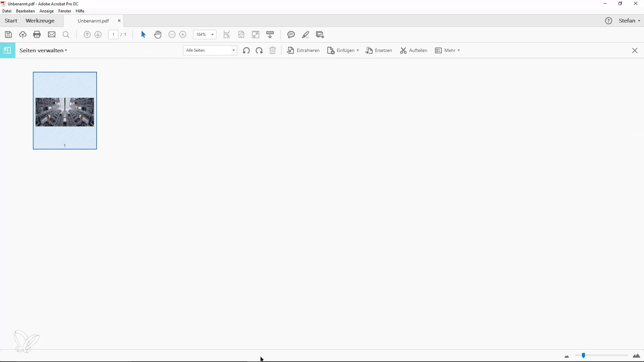644x362 pixels.
Task: Add a comment speech bubble
Action: point(291,35)
